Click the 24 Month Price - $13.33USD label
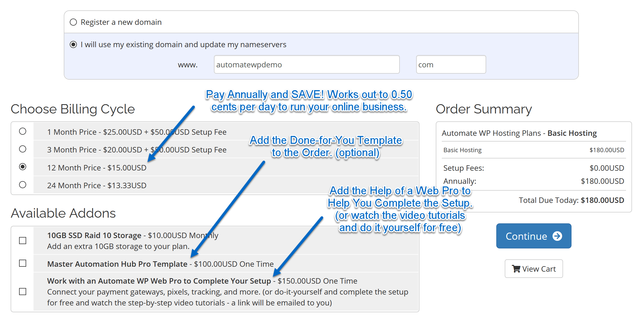Image resolution: width=644 pixels, height=324 pixels. (x=97, y=185)
